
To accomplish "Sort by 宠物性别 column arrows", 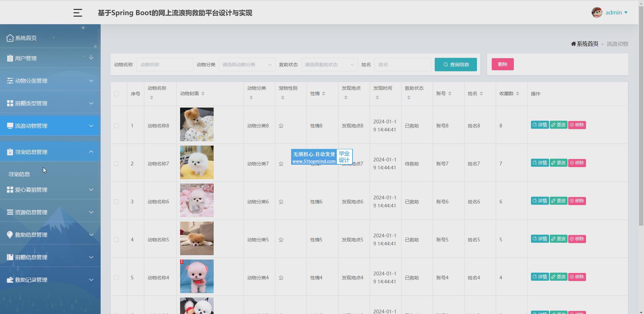I will (x=283, y=98).
